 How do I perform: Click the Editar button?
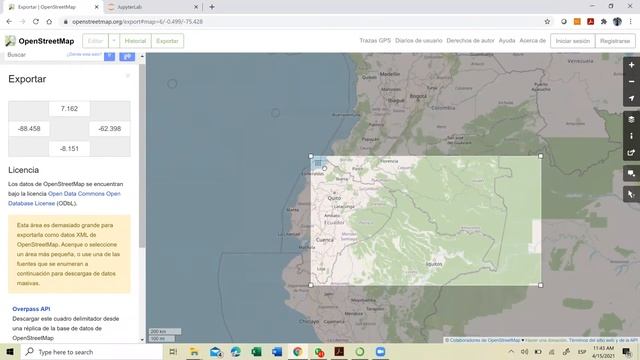(x=96, y=41)
